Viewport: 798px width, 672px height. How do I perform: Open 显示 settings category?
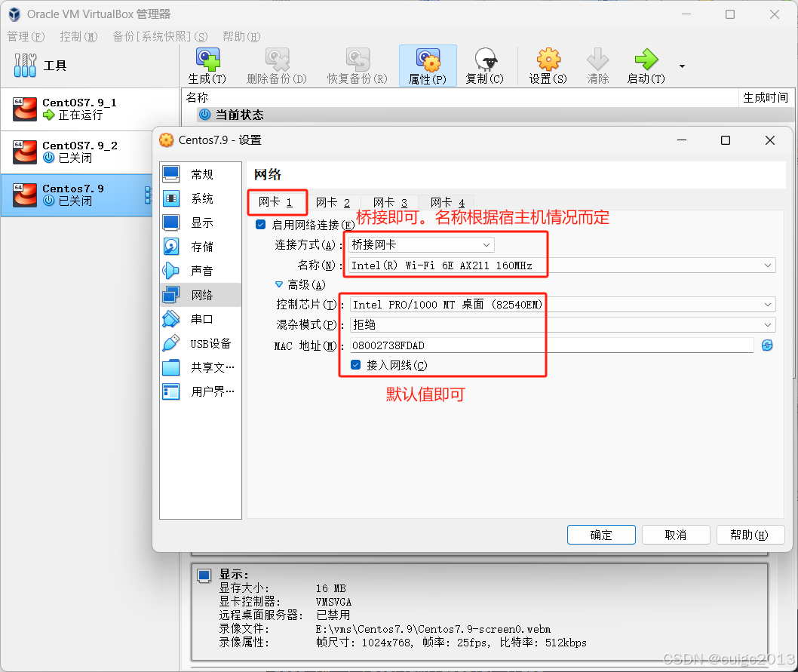tap(201, 222)
